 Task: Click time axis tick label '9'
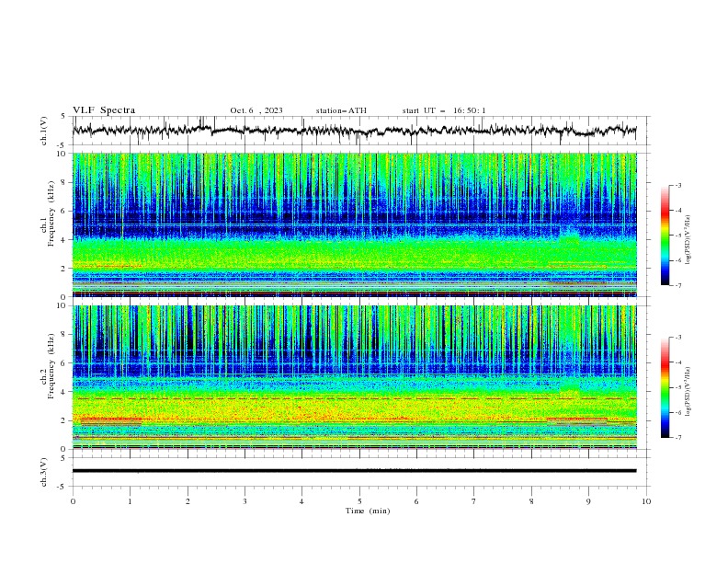[x=588, y=501]
